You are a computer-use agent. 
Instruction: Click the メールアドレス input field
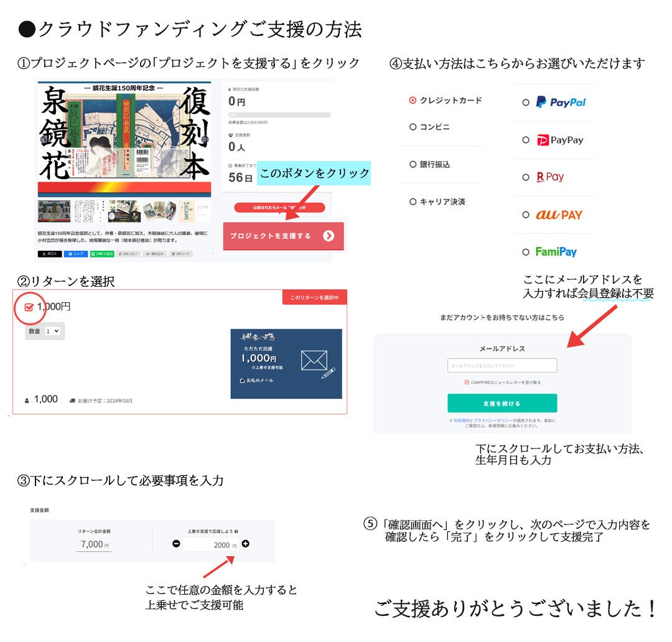tap(502, 365)
